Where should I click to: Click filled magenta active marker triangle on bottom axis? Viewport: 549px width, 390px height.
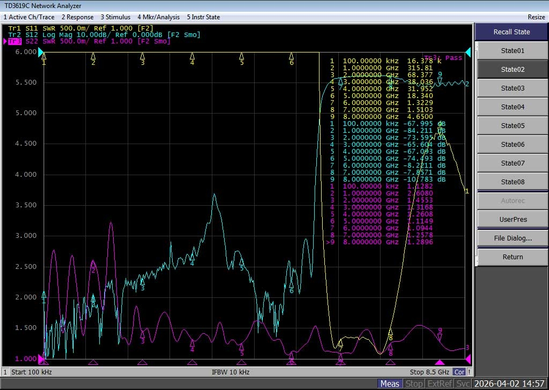point(439,362)
